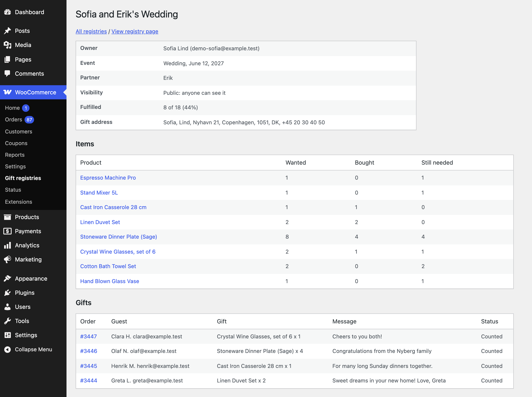Open Crystal Wine Glasses, set of 6 link
532x397 pixels.
(118, 252)
